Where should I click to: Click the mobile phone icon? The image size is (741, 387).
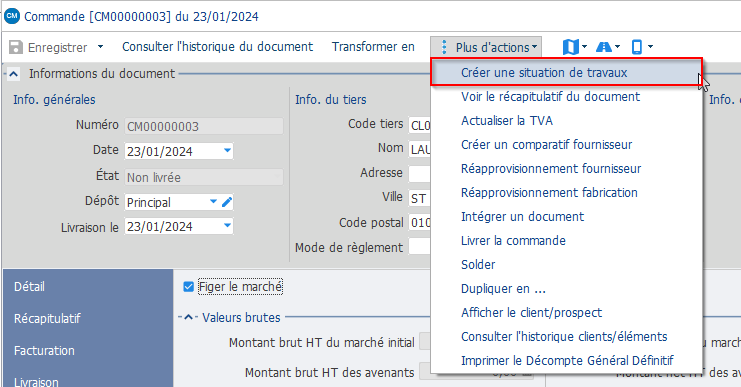[x=637, y=47]
